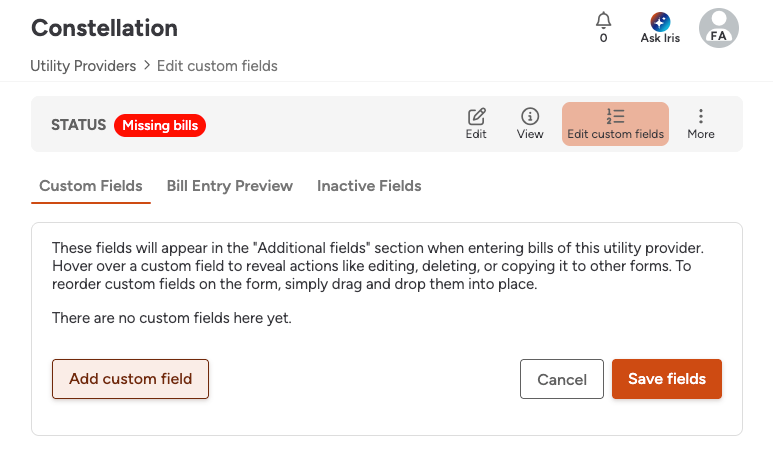The height and width of the screenshot is (466, 773).
Task: Switch to the Bill Entry Preview tab
Action: click(230, 186)
